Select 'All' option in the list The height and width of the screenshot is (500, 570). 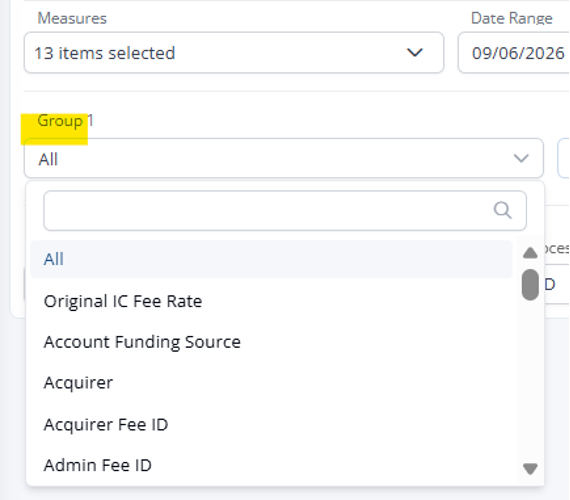point(271,259)
